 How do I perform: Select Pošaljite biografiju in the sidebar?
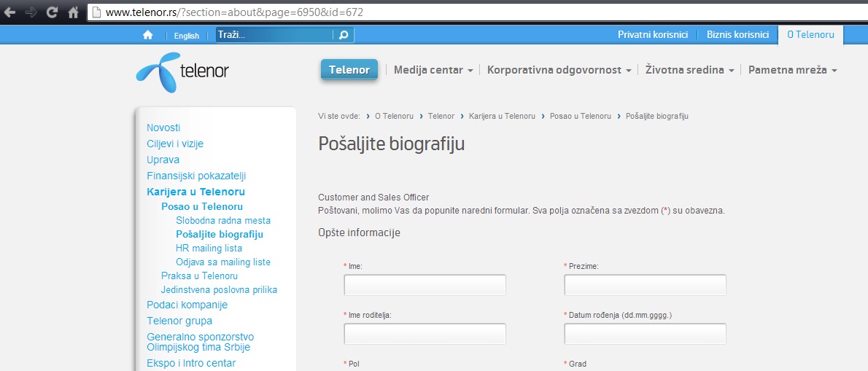click(x=220, y=234)
